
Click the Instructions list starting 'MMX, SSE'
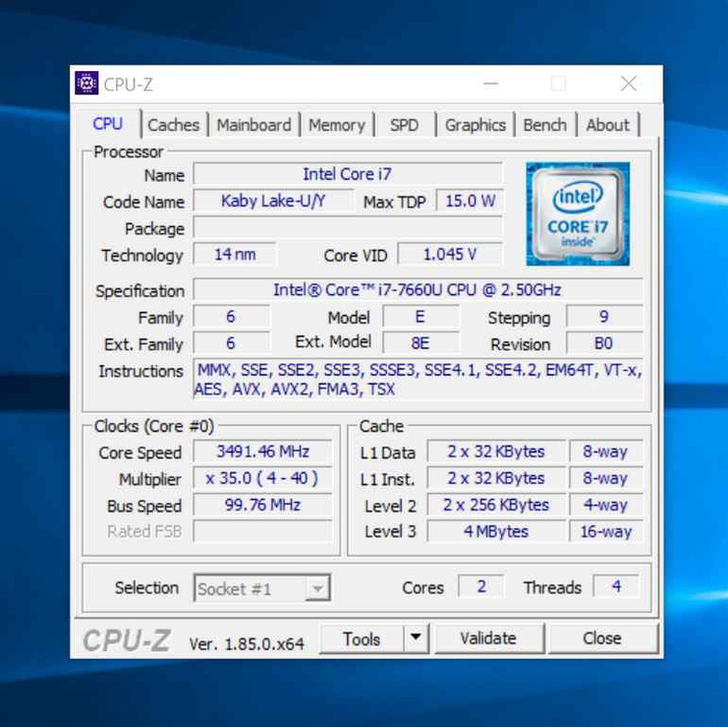(418, 379)
